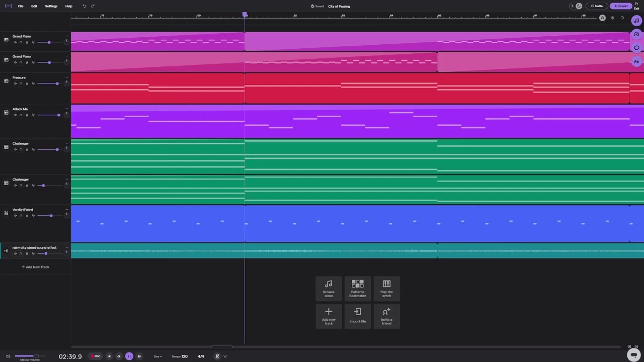Open the Settings menu
Viewport: 644px width, 362px height.
(51, 6)
